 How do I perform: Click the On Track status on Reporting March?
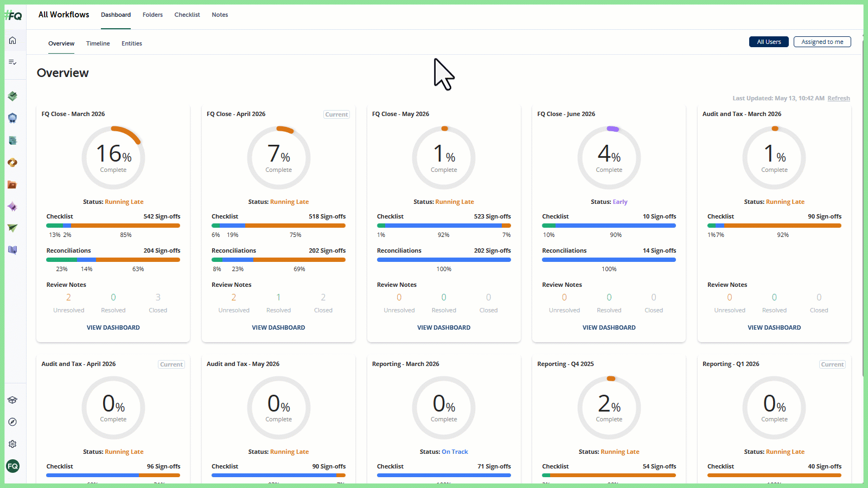click(x=455, y=452)
